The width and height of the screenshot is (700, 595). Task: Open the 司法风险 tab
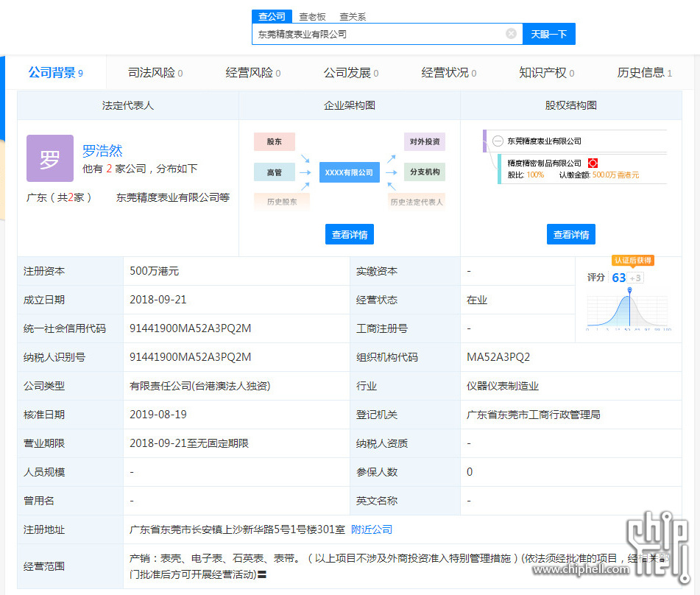pyautogui.click(x=155, y=72)
